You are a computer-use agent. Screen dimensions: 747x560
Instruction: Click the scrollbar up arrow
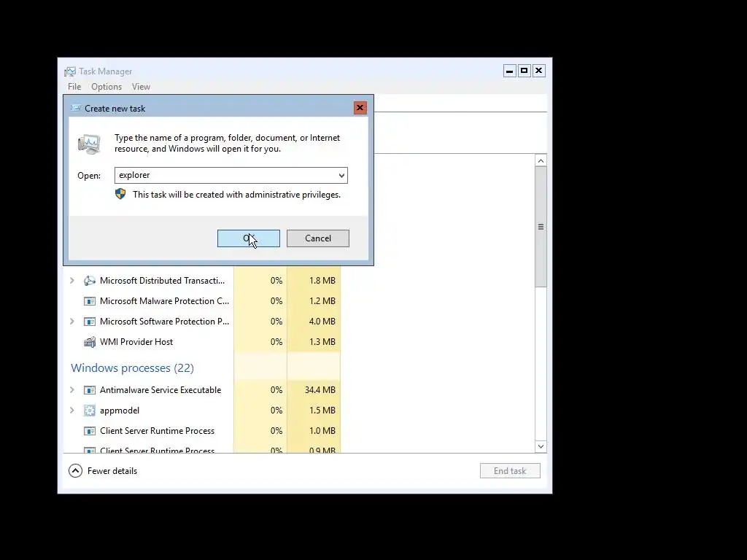(x=541, y=161)
